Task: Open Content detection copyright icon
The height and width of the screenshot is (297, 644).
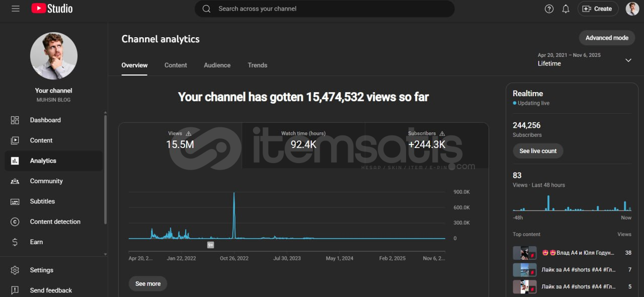Action: [x=15, y=222]
